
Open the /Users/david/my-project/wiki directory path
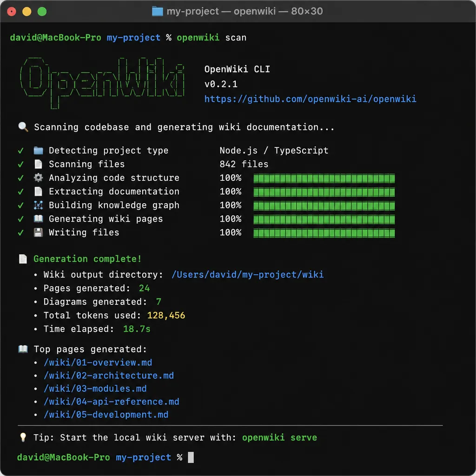[248, 274]
